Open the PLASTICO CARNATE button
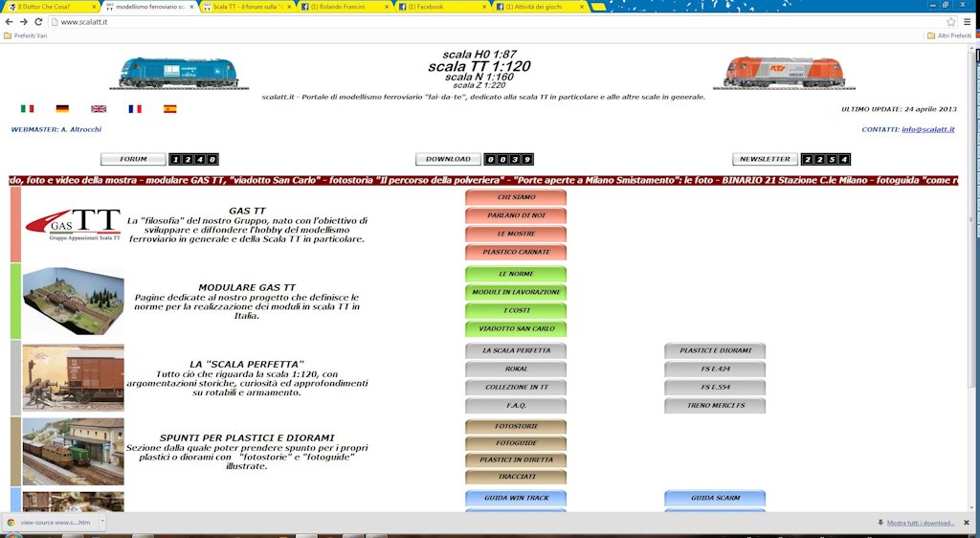The width and height of the screenshot is (980, 538). pos(516,253)
